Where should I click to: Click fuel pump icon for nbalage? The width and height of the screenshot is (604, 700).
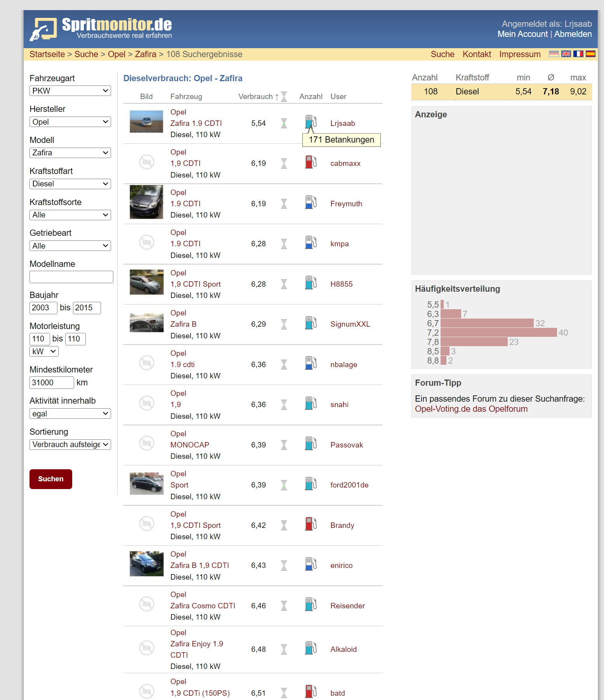click(311, 363)
